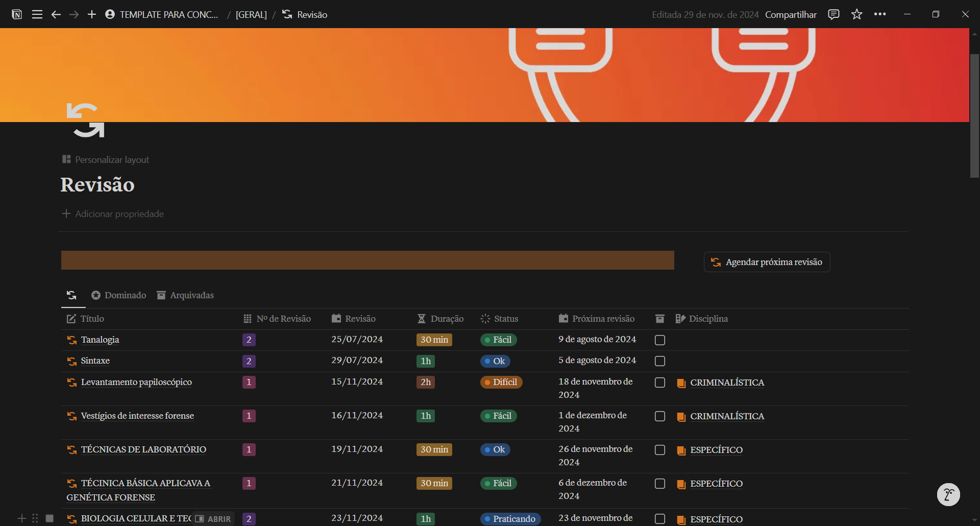Switch to the Arquivadas view tab
Image resolution: width=980 pixels, height=526 pixels.
coord(185,295)
